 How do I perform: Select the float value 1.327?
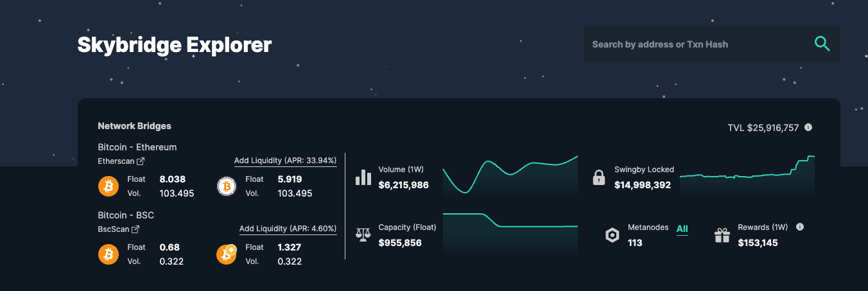(290, 247)
